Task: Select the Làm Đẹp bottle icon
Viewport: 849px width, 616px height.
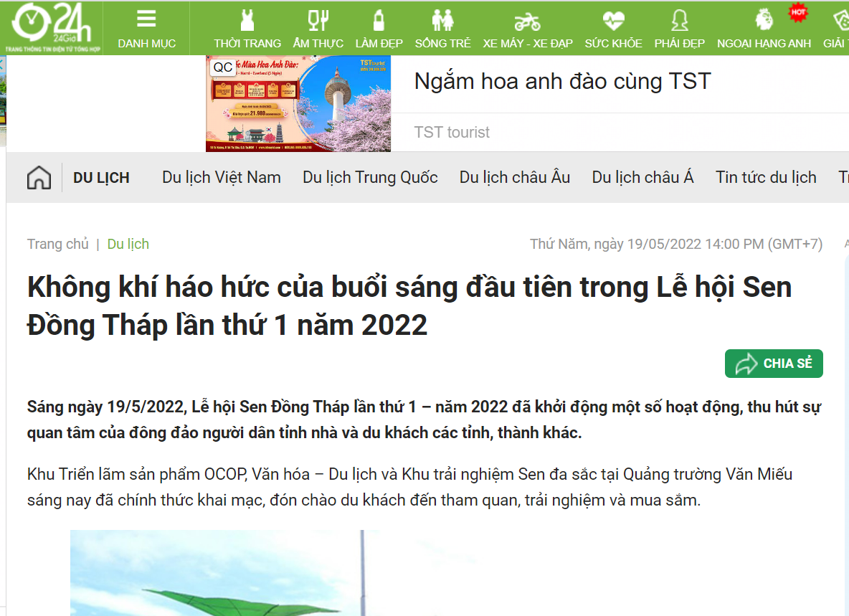Action: coord(379,20)
